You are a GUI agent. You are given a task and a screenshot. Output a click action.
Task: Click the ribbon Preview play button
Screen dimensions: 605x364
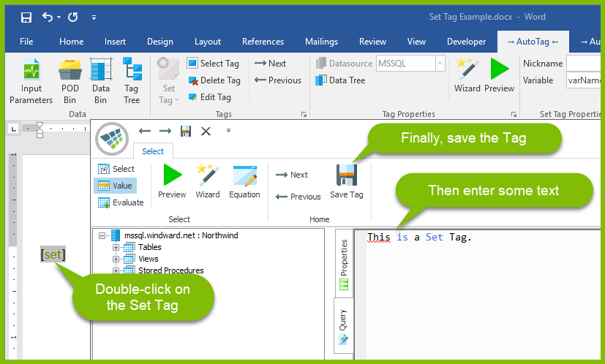(499, 75)
